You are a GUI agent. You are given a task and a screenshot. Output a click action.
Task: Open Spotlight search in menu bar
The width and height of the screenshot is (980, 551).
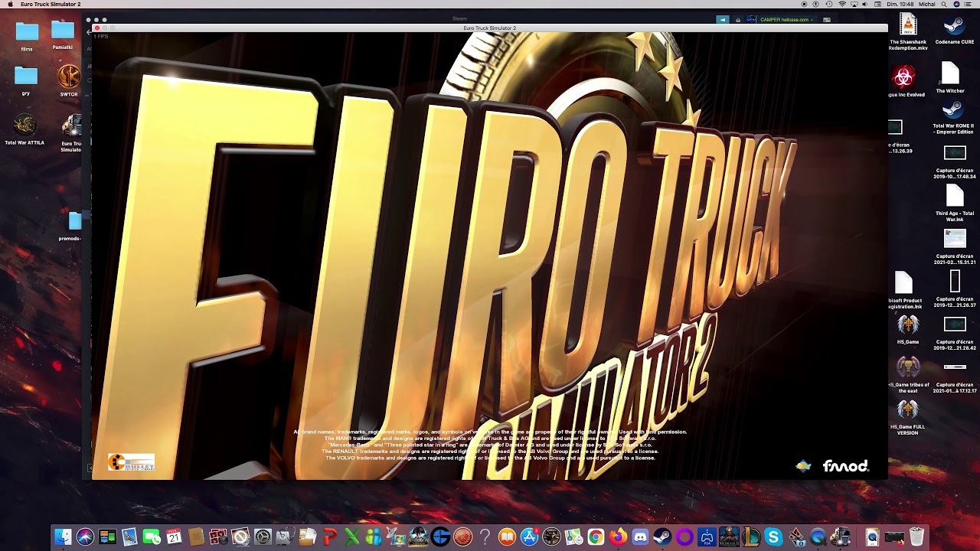tap(943, 5)
